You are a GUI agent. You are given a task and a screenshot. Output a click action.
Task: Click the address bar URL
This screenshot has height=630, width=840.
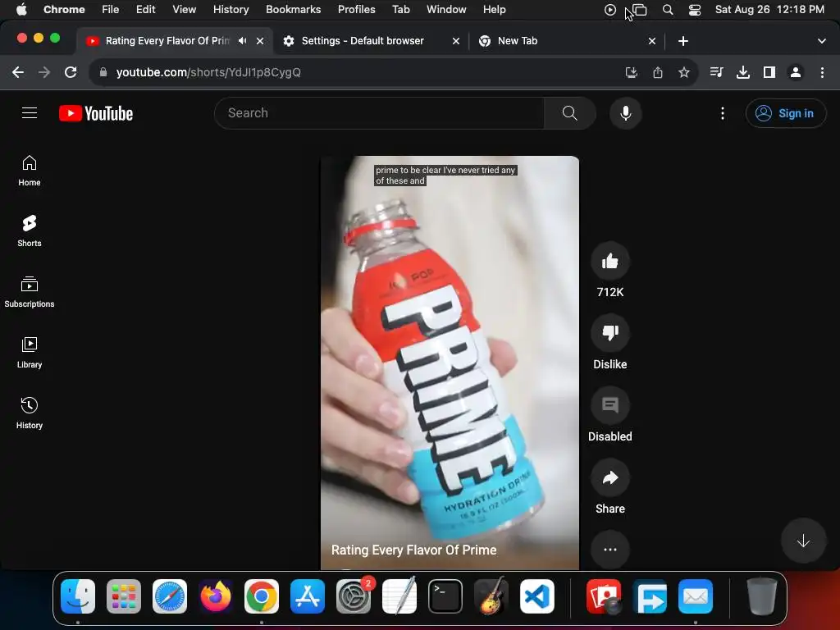tap(208, 72)
